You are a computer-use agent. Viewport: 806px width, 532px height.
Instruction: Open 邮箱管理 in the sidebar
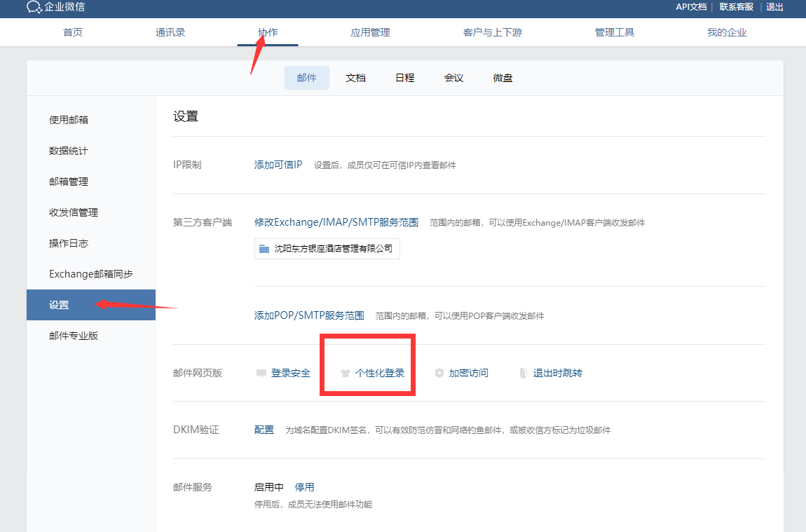pyautogui.click(x=91, y=182)
